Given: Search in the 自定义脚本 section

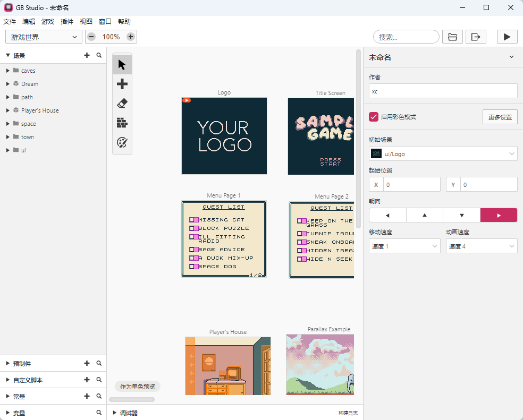Looking at the screenshot, I should point(99,380).
